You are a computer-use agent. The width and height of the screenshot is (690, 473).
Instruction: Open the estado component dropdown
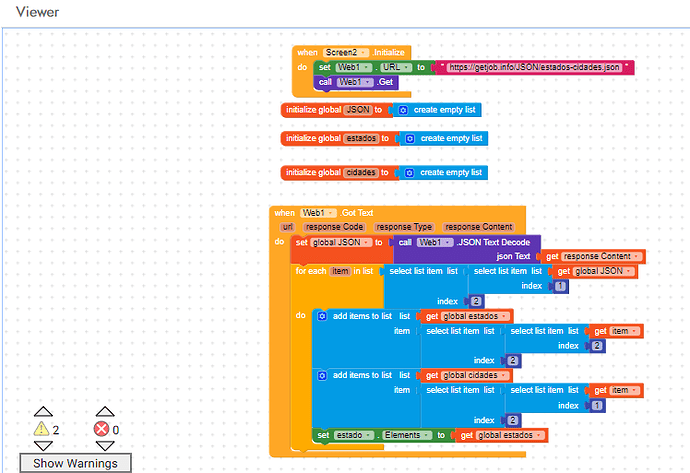[x=354, y=435]
